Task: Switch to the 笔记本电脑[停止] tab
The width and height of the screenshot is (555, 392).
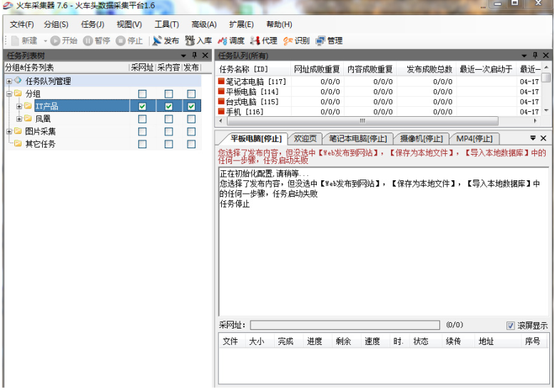Action: (x=357, y=138)
